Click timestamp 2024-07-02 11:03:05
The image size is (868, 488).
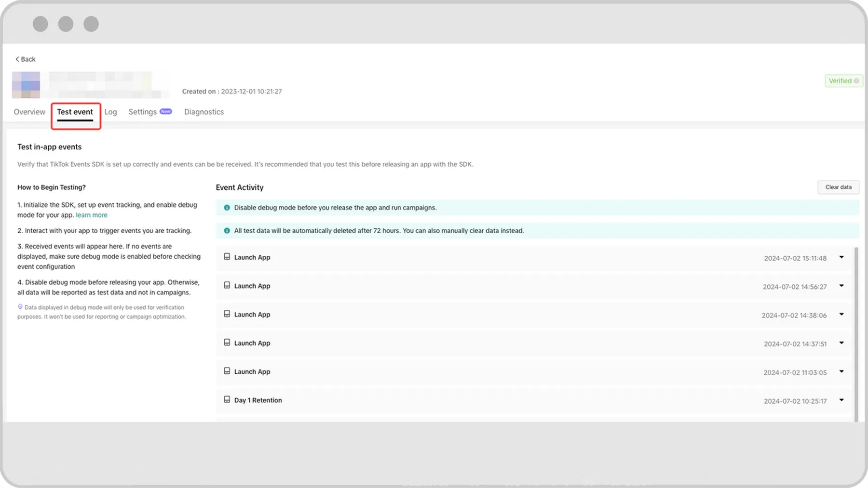click(x=795, y=373)
